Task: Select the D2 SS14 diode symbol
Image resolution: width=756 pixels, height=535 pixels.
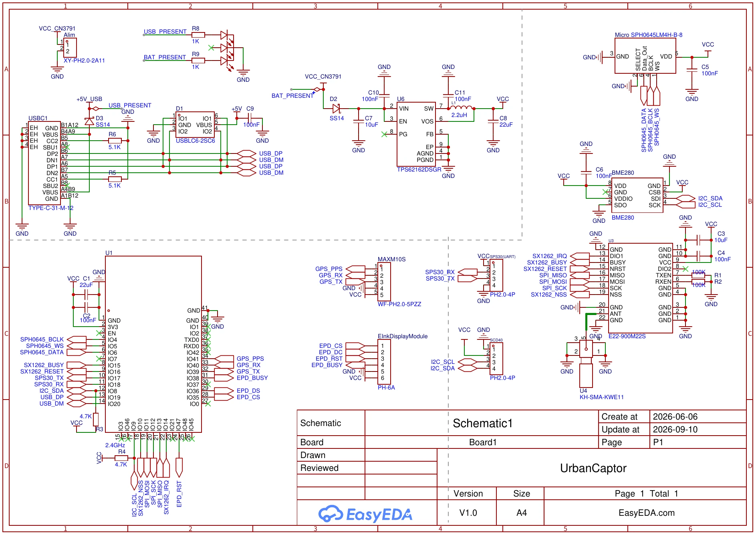Action: 336,109
